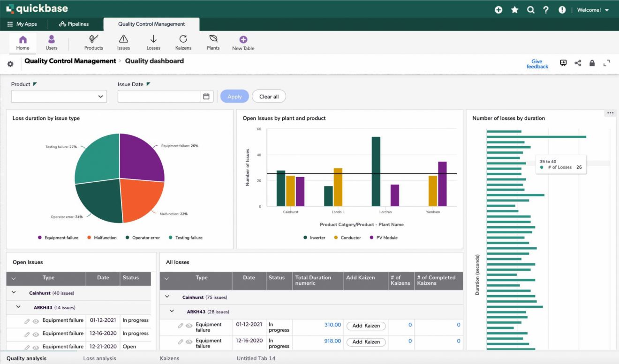619x364 pixels.
Task: Open the Plants leaf icon
Action: (213, 39)
